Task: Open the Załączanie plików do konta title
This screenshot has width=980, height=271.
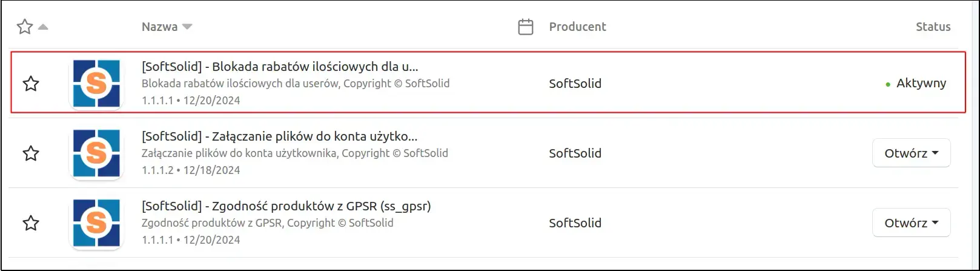Action: [279, 136]
